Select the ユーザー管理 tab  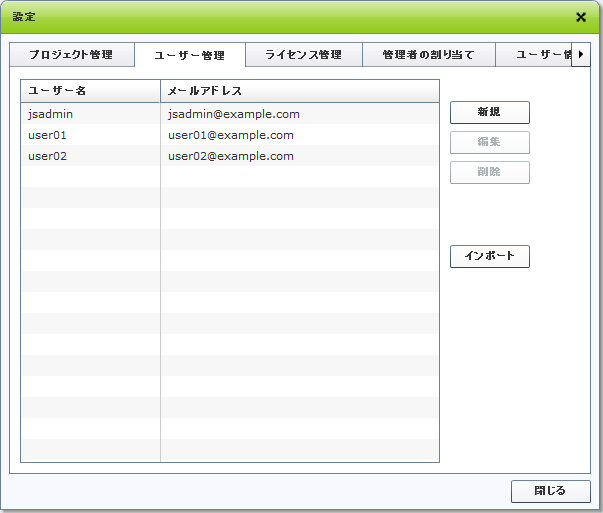point(190,55)
